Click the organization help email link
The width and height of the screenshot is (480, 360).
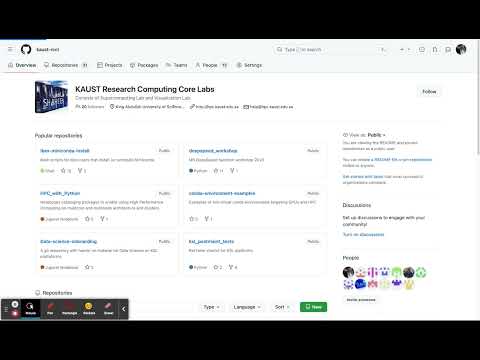pyautogui.click(x=268, y=107)
